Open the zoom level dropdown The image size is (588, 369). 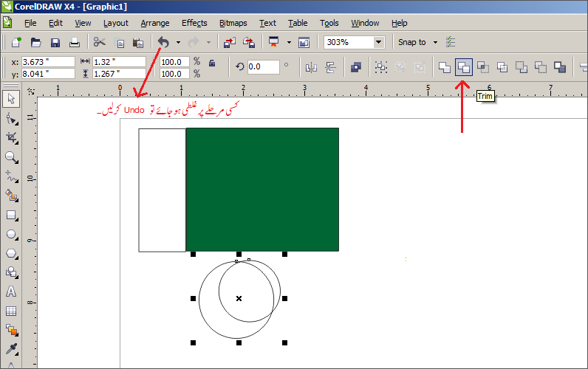point(379,42)
